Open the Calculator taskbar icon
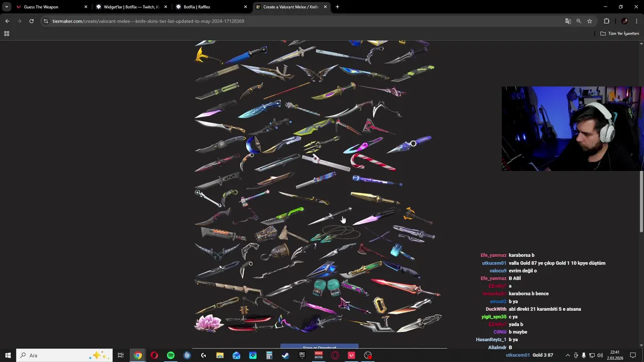644x362 pixels. tap(269, 355)
